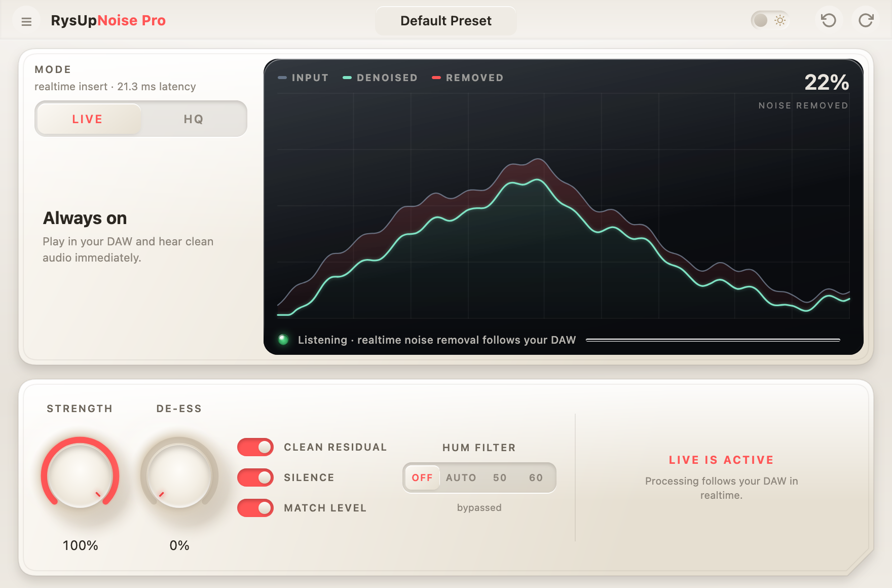Set hum filter to AUTO
Screen dimensions: 892x588
(x=461, y=477)
